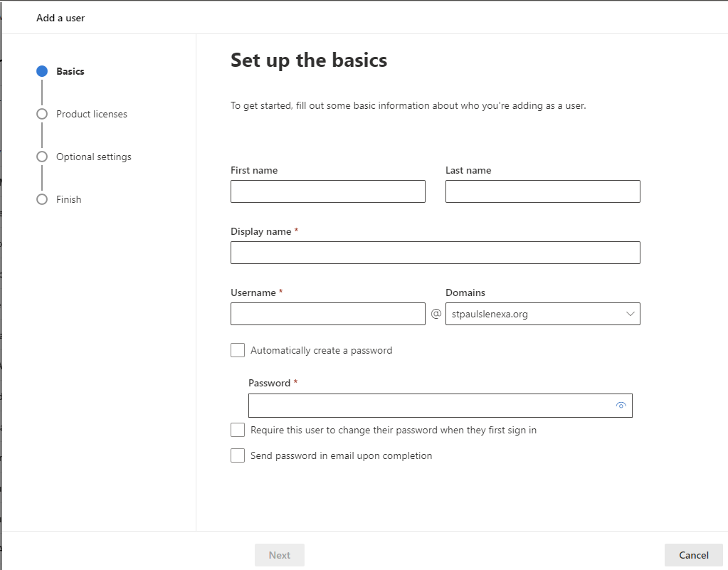Expand the Domains dropdown chevron
Image resolution: width=728 pixels, height=570 pixels.
(630, 314)
